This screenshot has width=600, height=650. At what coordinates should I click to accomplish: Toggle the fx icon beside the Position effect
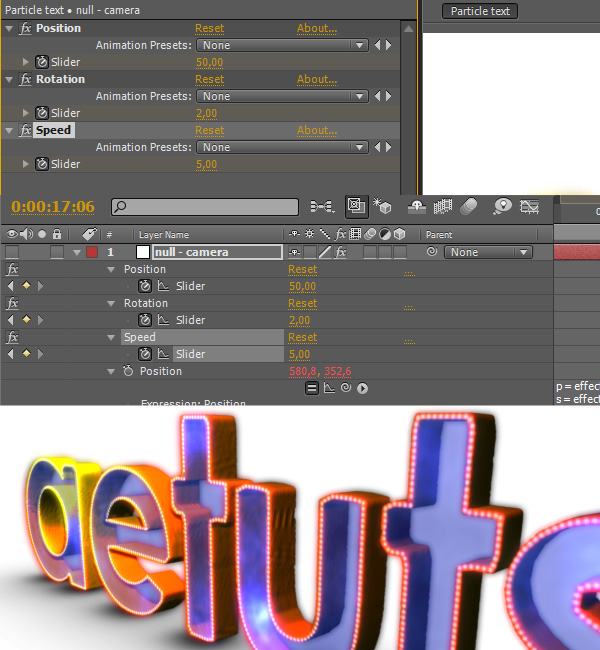pyautogui.click(x=25, y=28)
